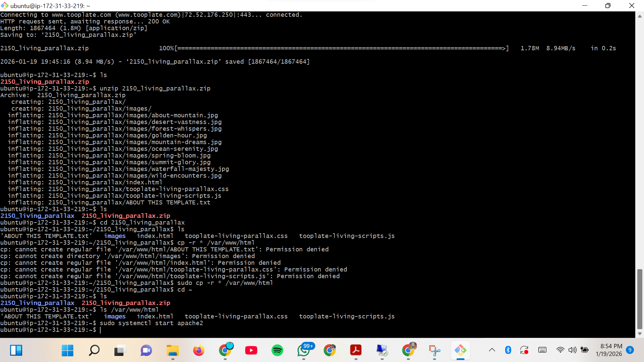This screenshot has width=644, height=362.
Task: Open the Git Bash title bar icon menu
Action: pyautogui.click(x=5, y=6)
